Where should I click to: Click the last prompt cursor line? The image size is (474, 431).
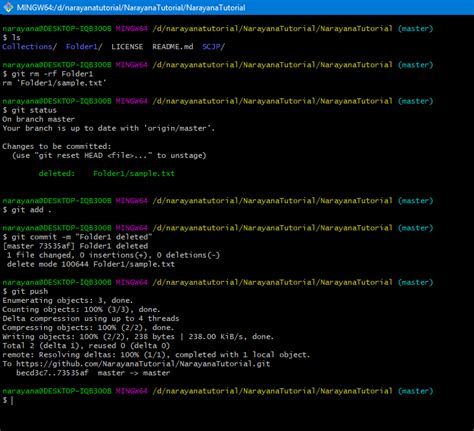coord(8,400)
